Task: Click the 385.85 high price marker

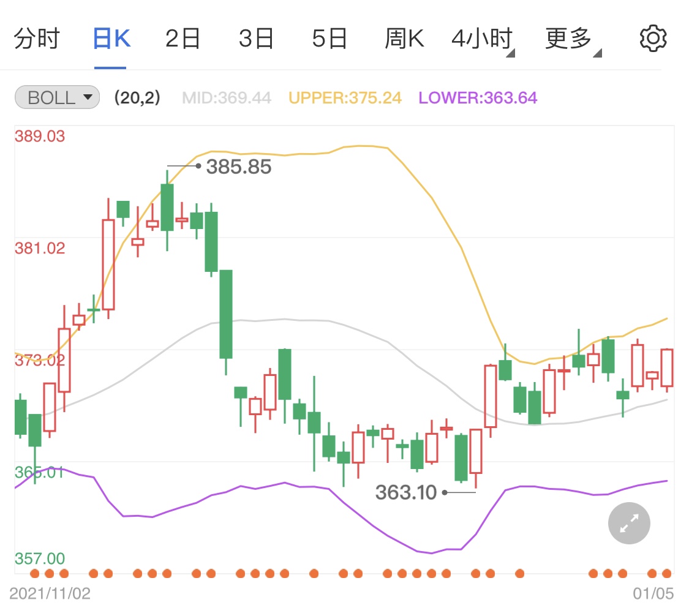Action: tap(239, 166)
